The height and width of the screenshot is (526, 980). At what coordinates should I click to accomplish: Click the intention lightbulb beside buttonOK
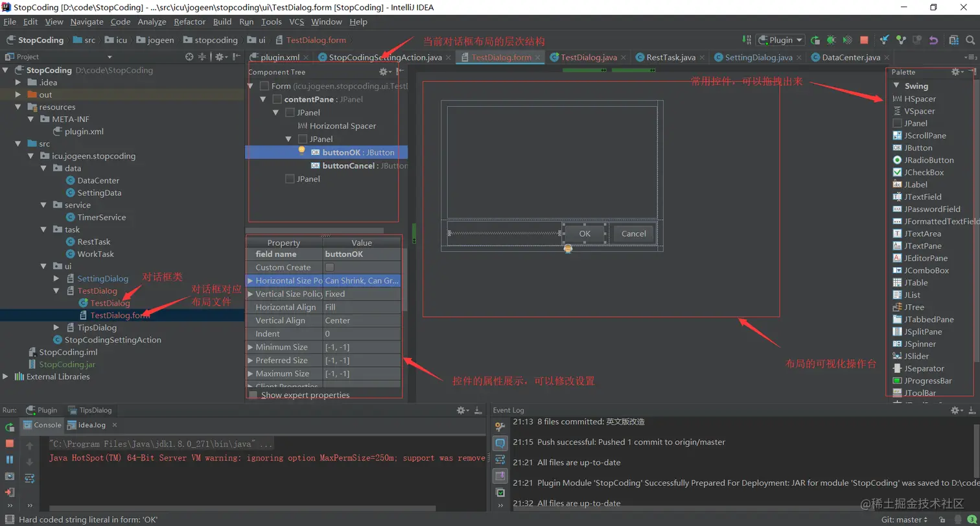tap(301, 151)
